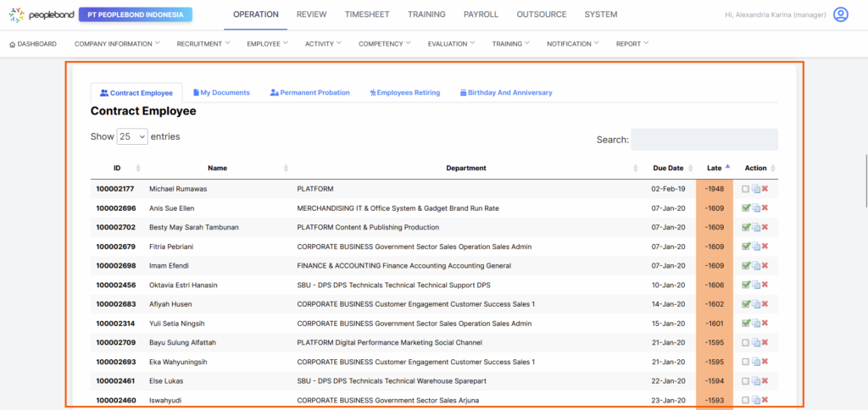Click red X for Bayu Sulung Alfattah
Screen dimensions: 868x410
point(765,342)
